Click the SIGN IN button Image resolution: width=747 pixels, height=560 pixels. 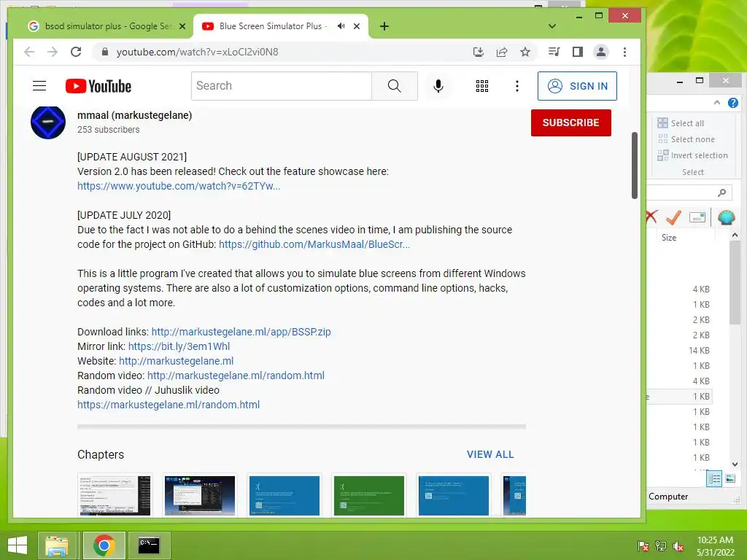[577, 86]
